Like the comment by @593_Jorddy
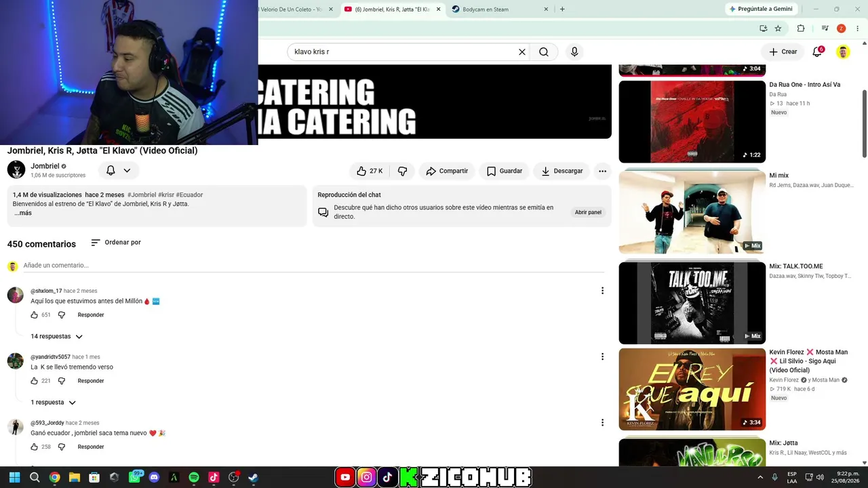This screenshot has height=488, width=868. click(35, 447)
